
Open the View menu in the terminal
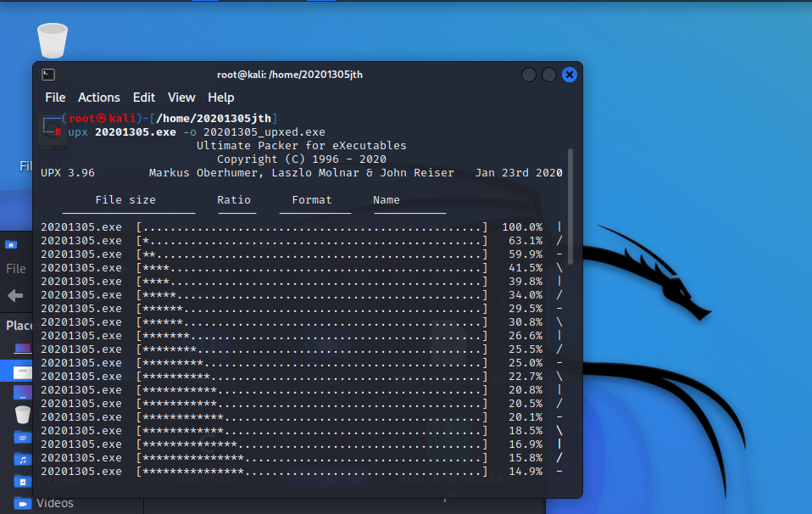coord(181,98)
